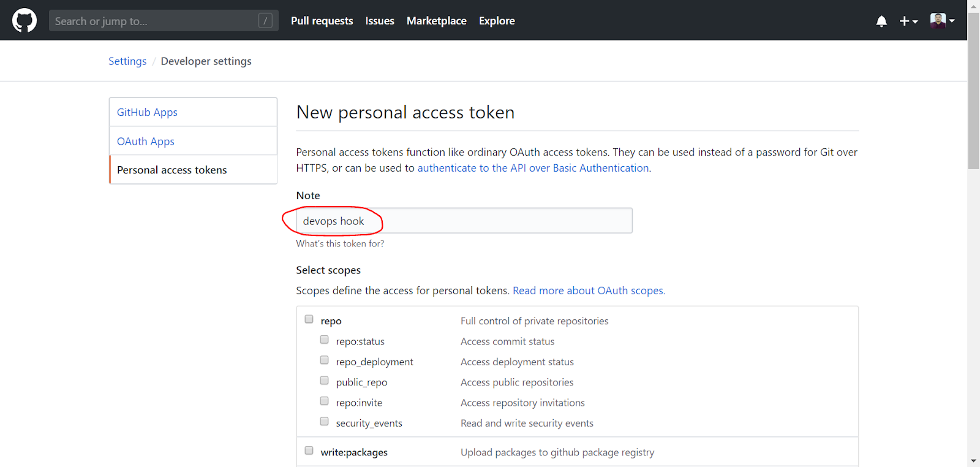
Task: Click the What's this token for? hint
Action: point(340,243)
